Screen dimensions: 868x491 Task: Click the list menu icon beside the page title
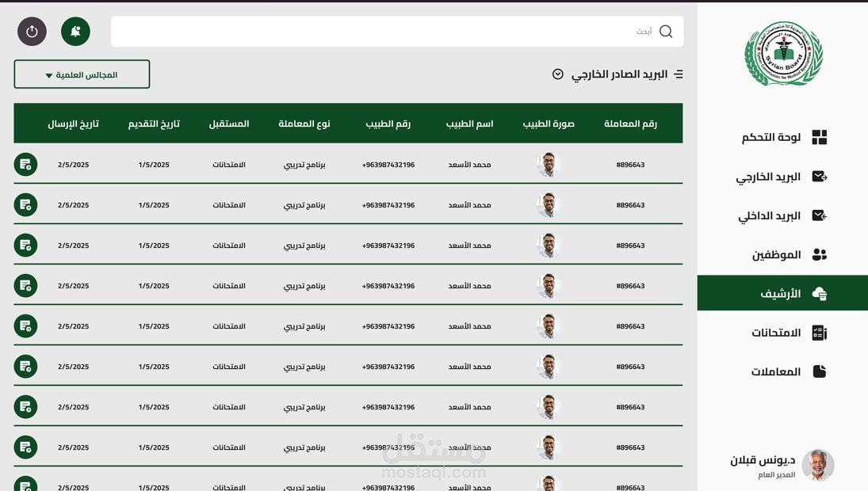coord(679,74)
